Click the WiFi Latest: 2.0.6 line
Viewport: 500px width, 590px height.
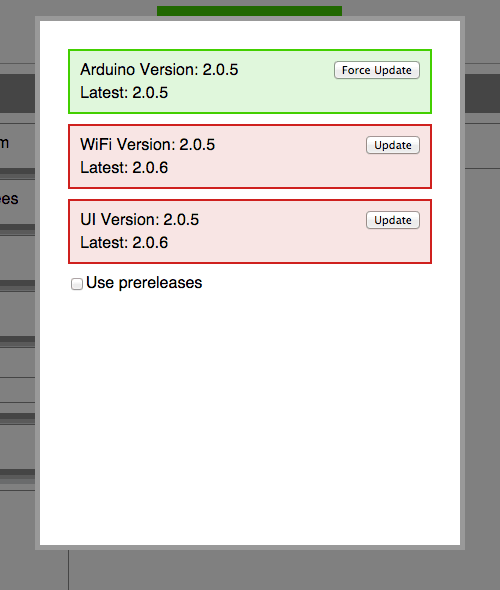[x=124, y=167]
